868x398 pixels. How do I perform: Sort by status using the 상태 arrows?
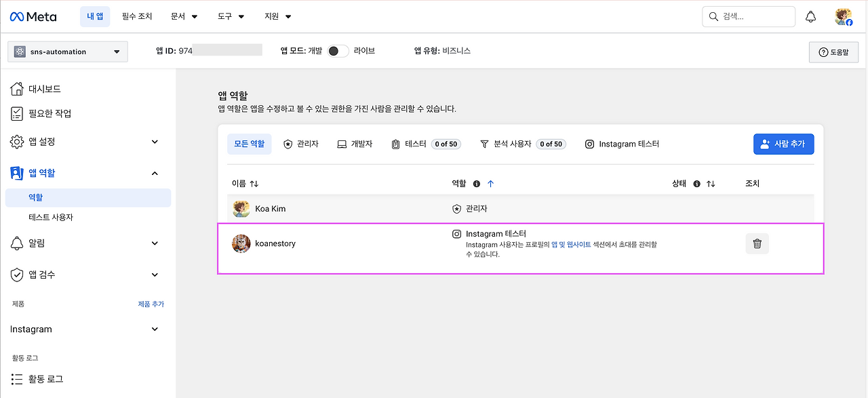pos(711,184)
